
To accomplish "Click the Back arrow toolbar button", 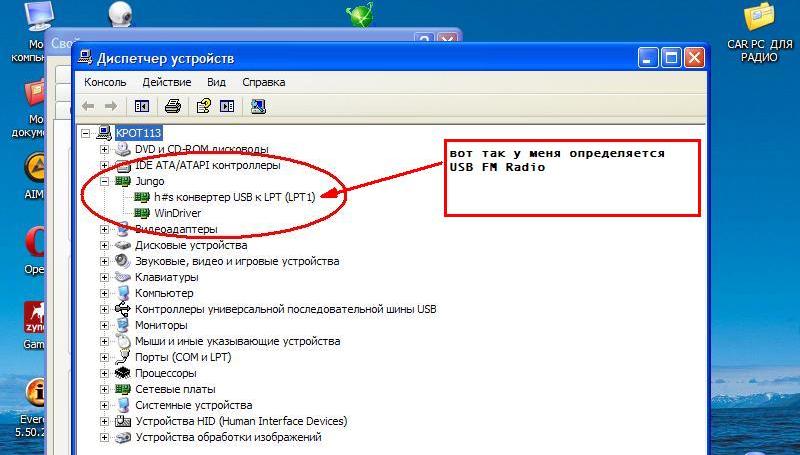I will pos(88,106).
